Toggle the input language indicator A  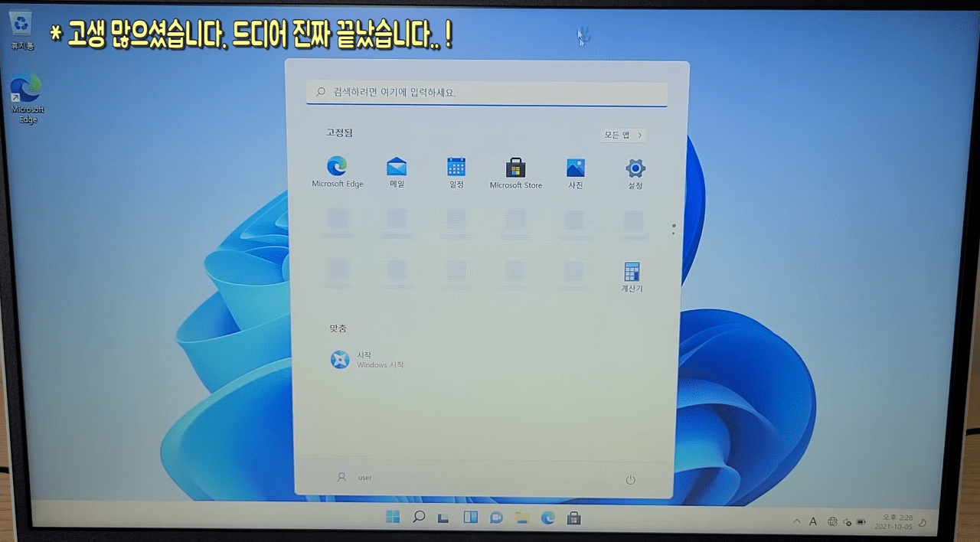[812, 521]
